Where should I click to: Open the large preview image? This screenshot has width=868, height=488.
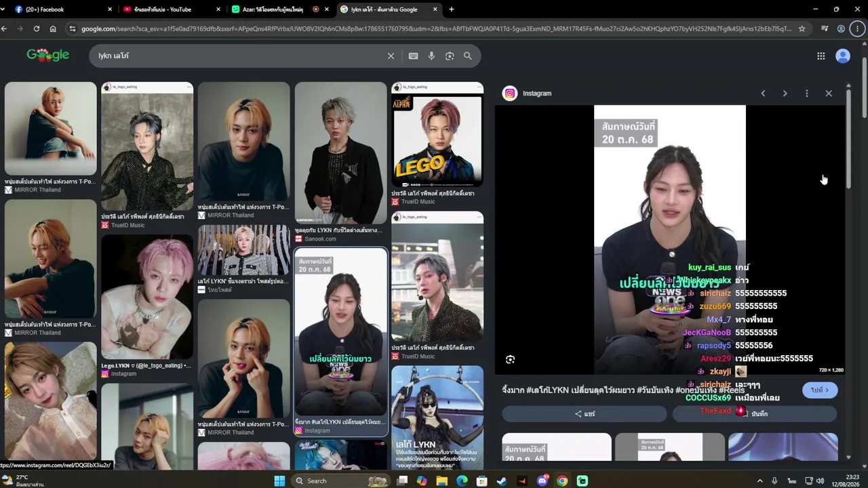pyautogui.click(x=670, y=239)
